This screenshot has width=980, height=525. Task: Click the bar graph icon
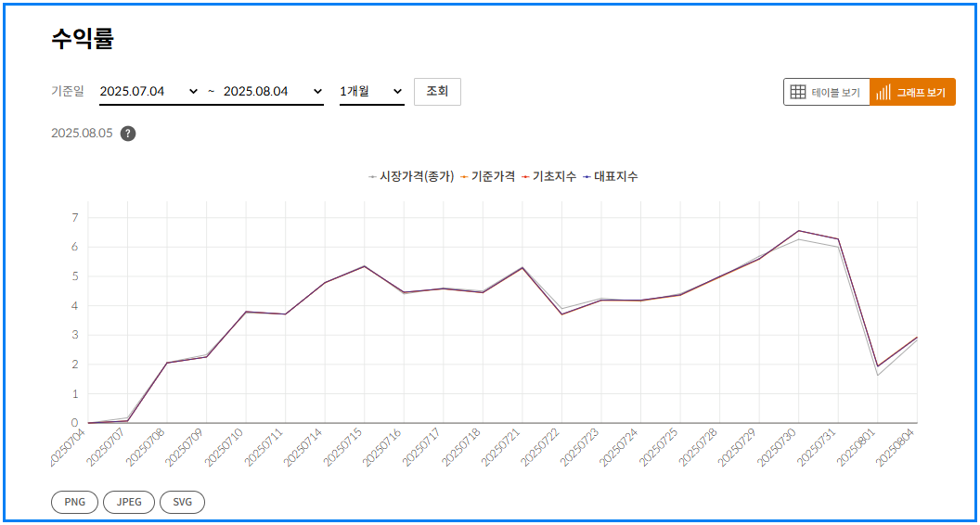tap(883, 92)
